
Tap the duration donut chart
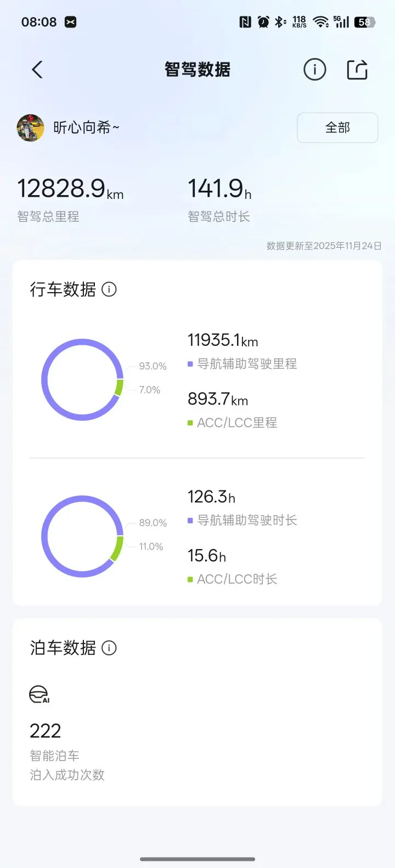coord(82,536)
